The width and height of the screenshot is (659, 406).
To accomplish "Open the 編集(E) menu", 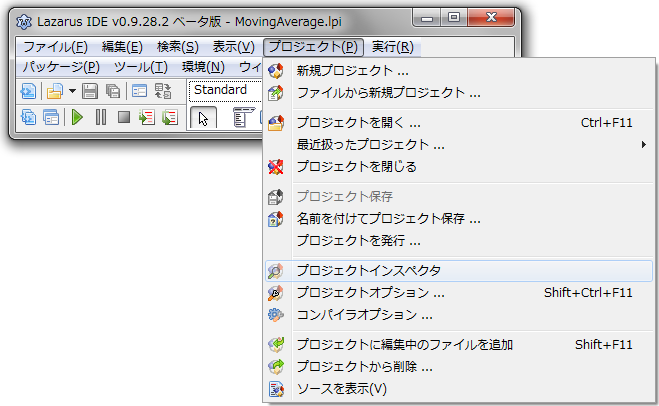I will click(x=122, y=47).
